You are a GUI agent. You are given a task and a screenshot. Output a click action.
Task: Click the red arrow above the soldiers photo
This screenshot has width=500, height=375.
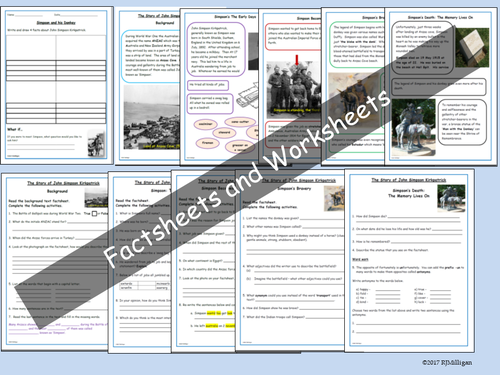(x=297, y=60)
